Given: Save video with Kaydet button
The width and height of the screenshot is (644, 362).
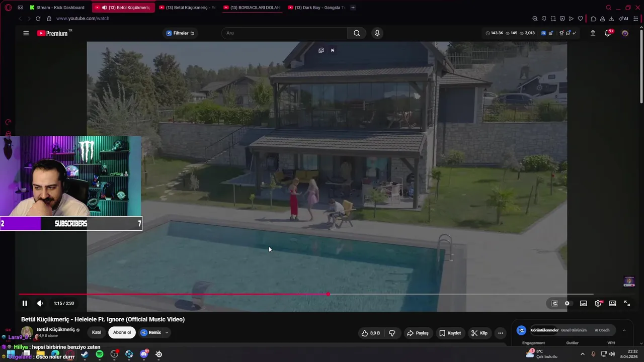Looking at the screenshot, I should tap(450, 333).
